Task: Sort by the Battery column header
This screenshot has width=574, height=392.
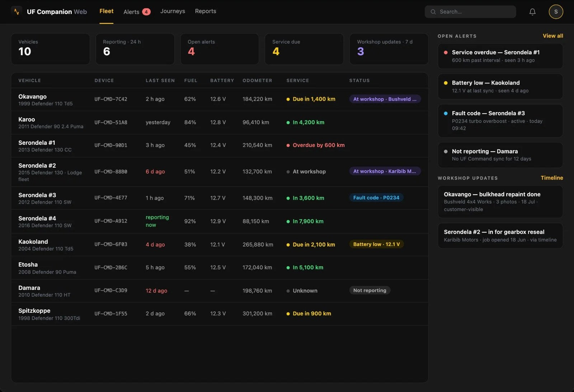Action: 222,81
